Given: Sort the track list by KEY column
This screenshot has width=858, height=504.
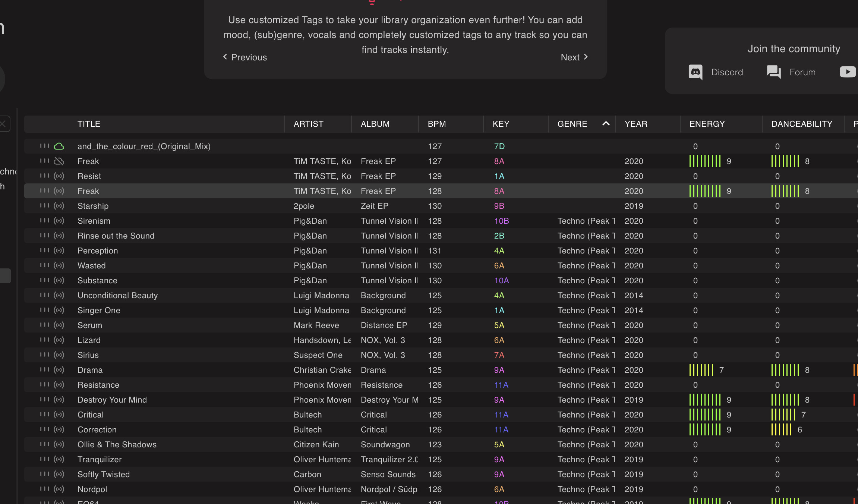Looking at the screenshot, I should (501, 124).
